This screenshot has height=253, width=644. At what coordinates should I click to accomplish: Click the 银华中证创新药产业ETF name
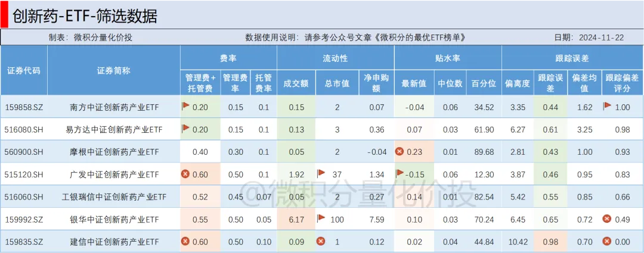(x=114, y=219)
